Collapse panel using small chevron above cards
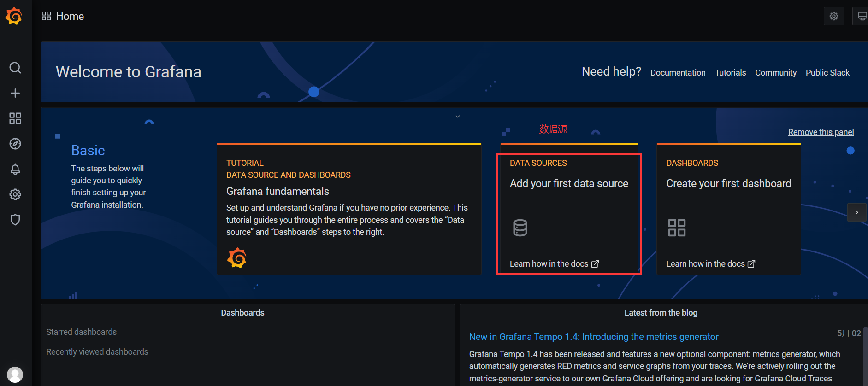The height and width of the screenshot is (386, 868). (x=458, y=117)
